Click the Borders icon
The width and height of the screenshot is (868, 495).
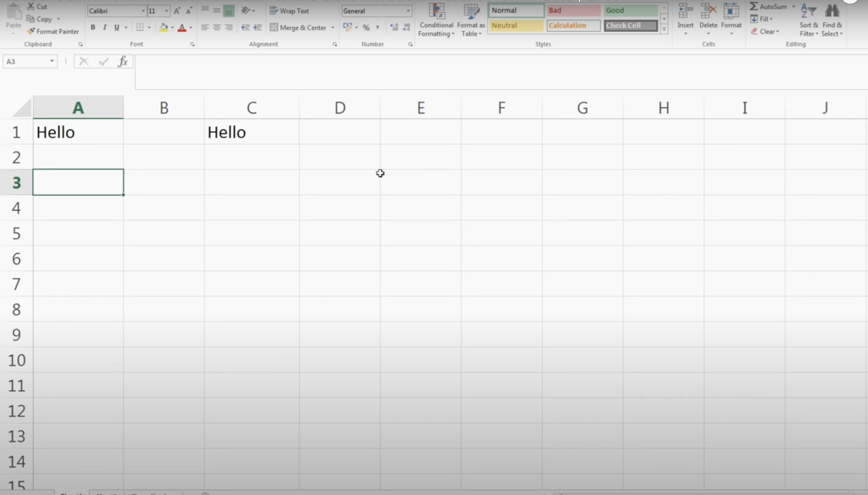click(140, 27)
